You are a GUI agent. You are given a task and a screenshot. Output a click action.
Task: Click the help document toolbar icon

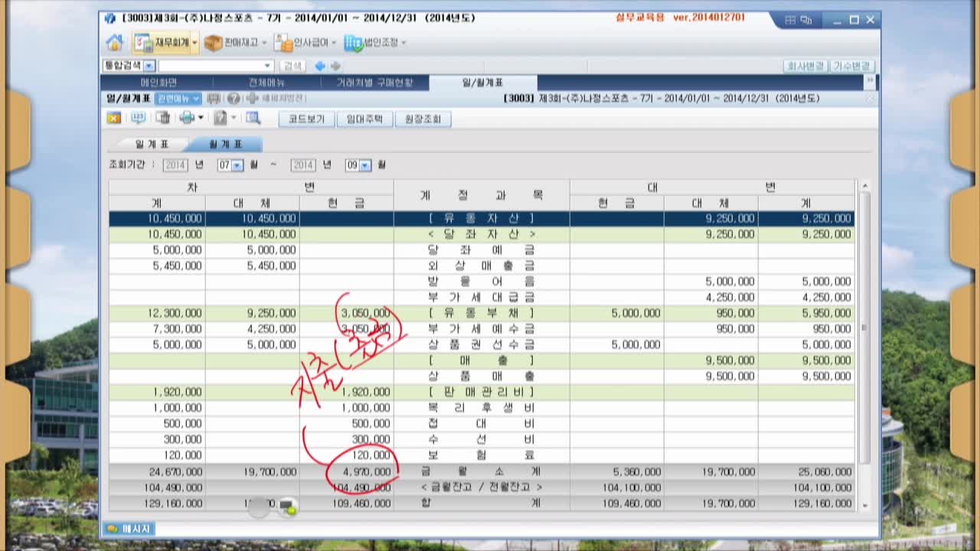[220, 118]
